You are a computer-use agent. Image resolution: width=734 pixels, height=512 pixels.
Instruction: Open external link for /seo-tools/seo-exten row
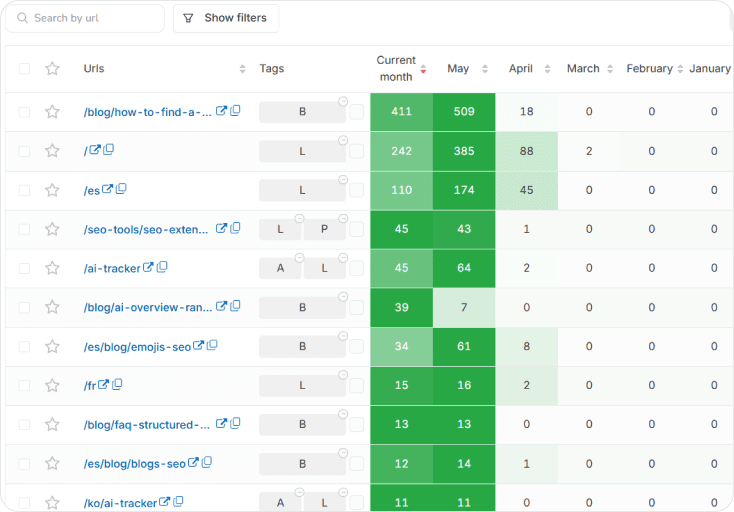click(221, 228)
